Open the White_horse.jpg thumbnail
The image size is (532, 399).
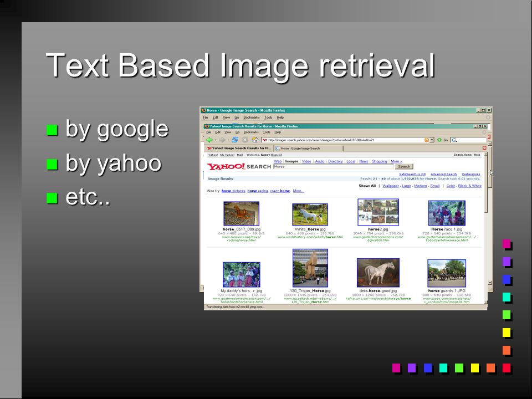pos(310,214)
